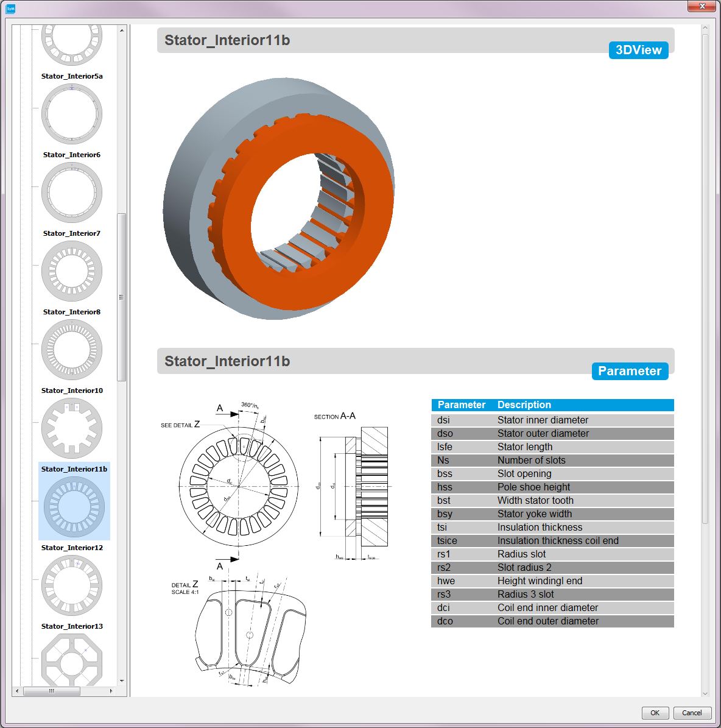Screen dimensions: 721x728
Task: Click the app icon in title bar
Action: click(10, 9)
